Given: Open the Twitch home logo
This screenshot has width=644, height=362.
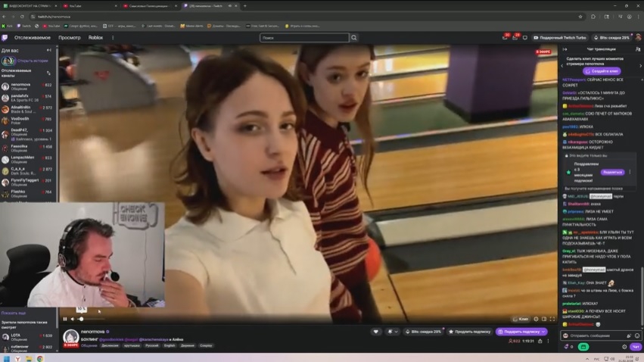Looking at the screenshot, I should [x=5, y=38].
